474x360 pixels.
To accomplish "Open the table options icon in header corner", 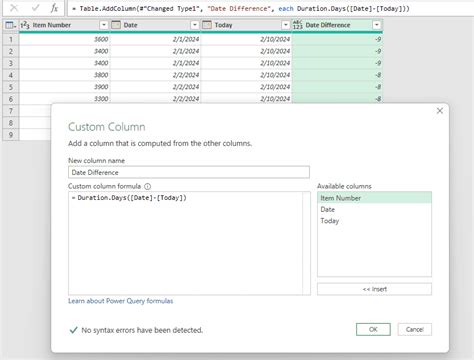I will [11, 25].
